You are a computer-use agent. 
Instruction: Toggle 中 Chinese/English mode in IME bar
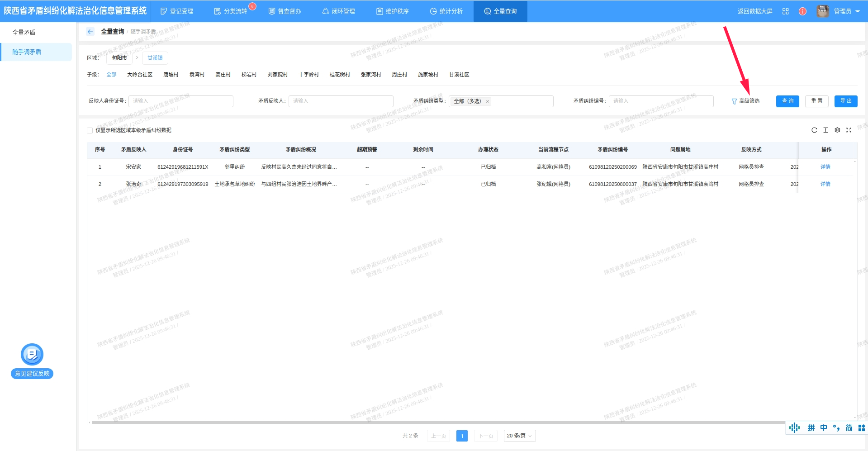tap(824, 428)
